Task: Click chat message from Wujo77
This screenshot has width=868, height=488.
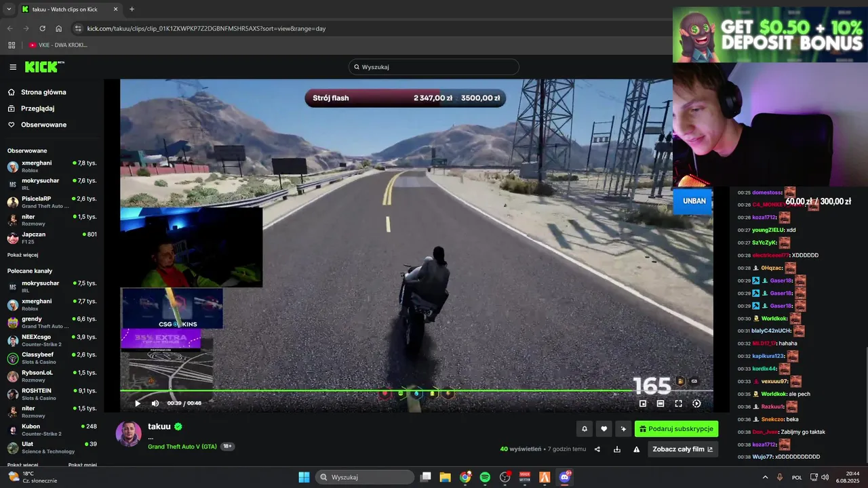Action: point(779,457)
